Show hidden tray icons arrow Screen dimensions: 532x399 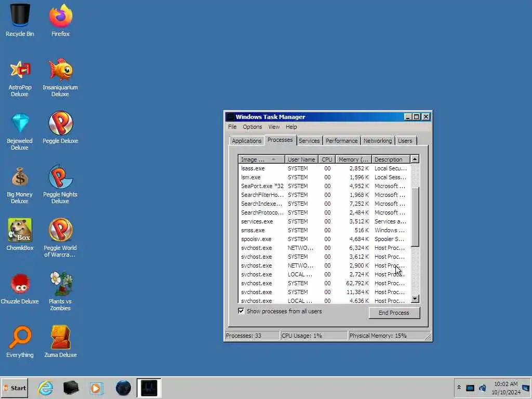(x=459, y=388)
